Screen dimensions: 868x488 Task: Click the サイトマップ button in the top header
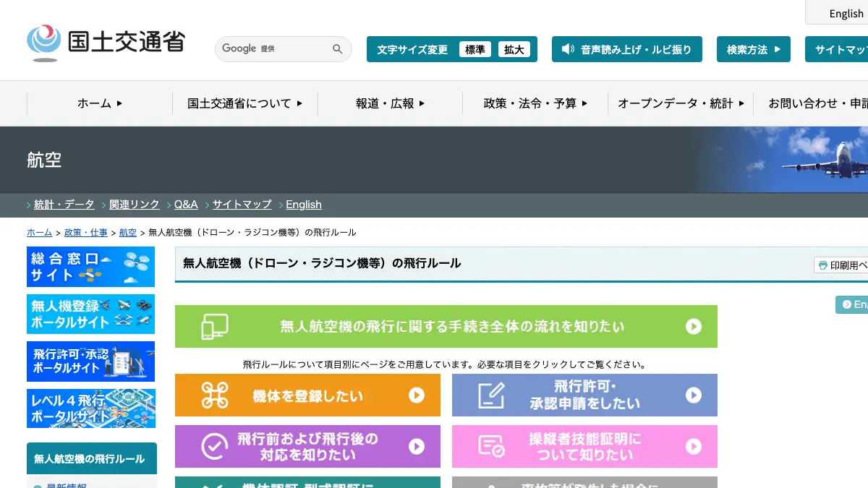click(837, 49)
